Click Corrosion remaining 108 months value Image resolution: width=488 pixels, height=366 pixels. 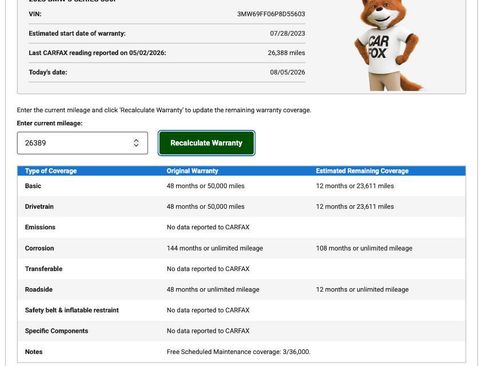(364, 248)
